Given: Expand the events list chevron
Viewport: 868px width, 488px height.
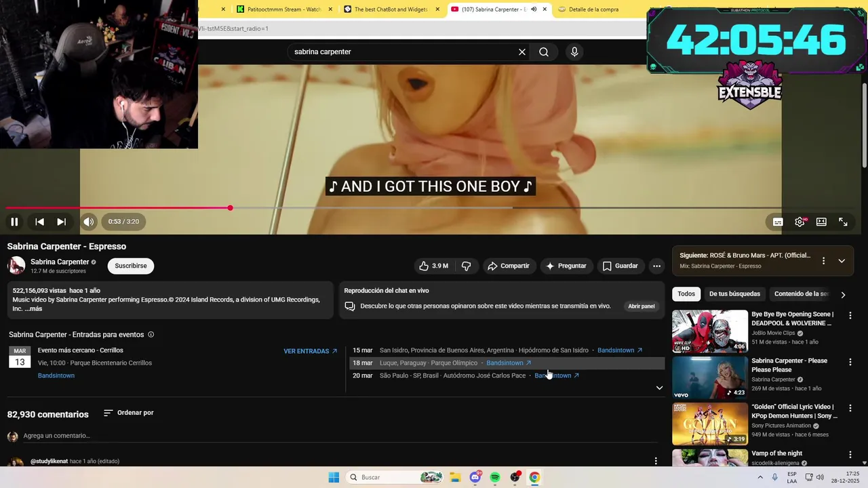Looking at the screenshot, I should tap(659, 388).
